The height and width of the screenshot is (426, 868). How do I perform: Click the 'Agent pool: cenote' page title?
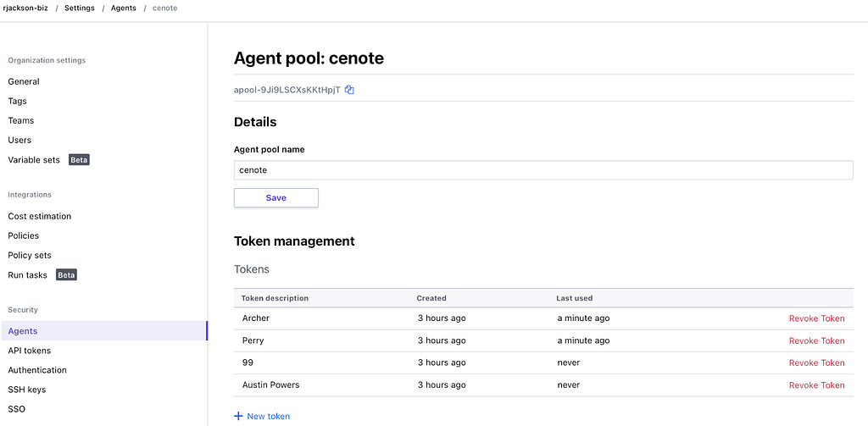point(309,58)
